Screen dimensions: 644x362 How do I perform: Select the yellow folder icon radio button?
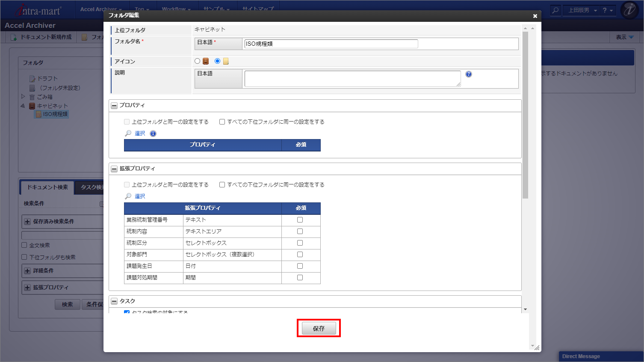tap(217, 61)
